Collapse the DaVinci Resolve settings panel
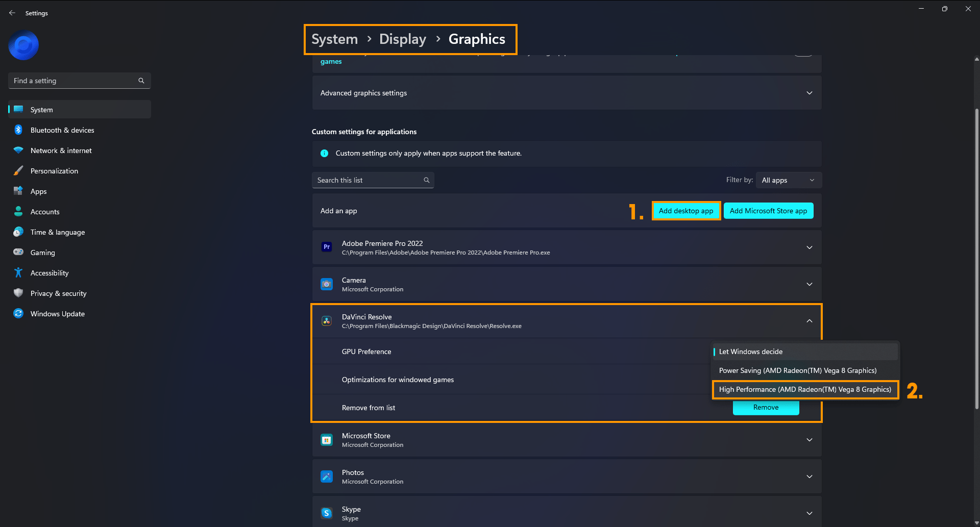Viewport: 980px width, 527px height. coord(809,321)
